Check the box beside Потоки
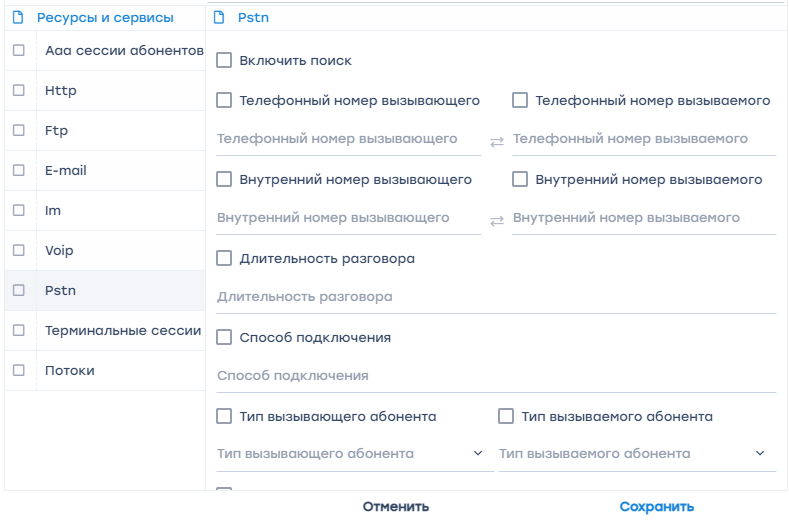This screenshot has width=789, height=530. 19,370
